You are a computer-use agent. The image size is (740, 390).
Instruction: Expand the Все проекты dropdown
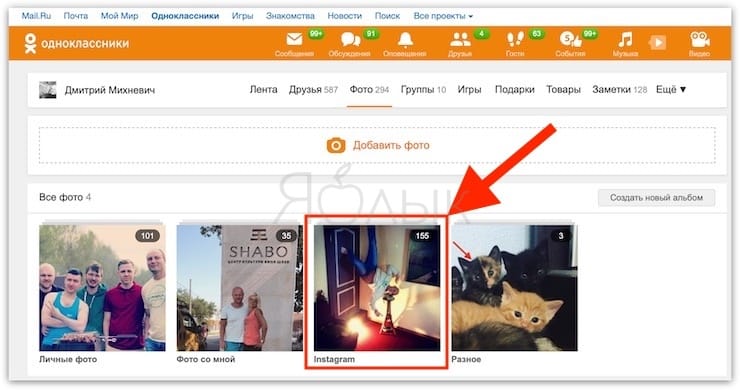[x=443, y=16]
